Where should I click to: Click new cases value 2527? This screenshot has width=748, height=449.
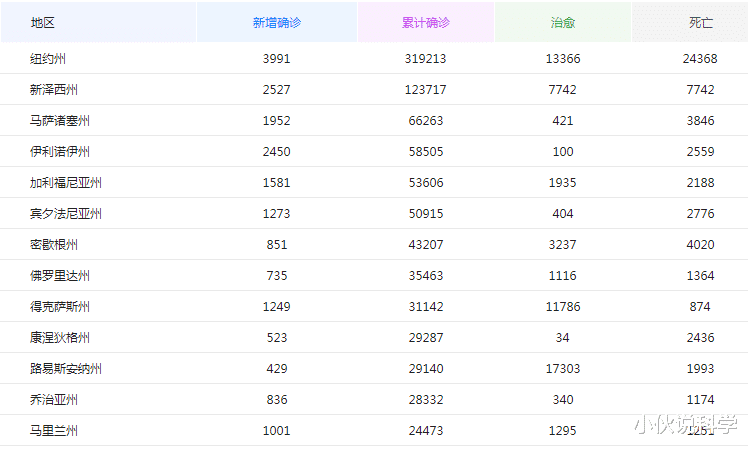point(277,90)
